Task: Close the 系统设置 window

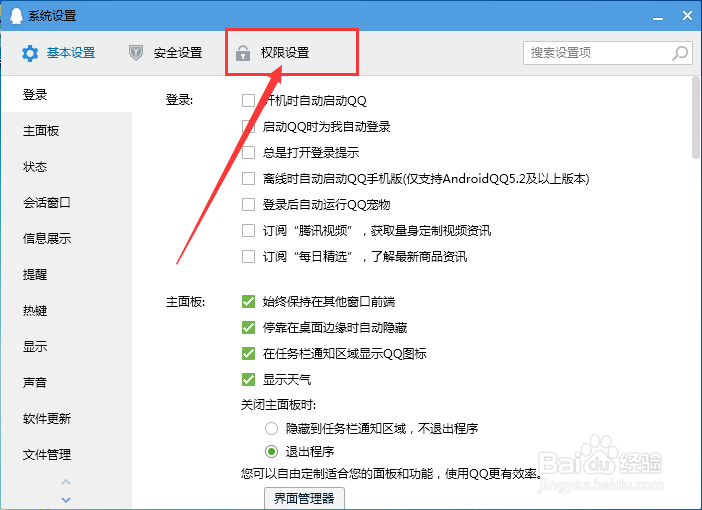Action: click(688, 16)
